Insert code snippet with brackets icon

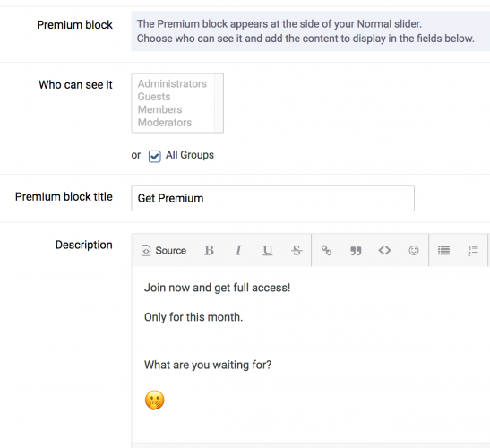pyautogui.click(x=384, y=250)
